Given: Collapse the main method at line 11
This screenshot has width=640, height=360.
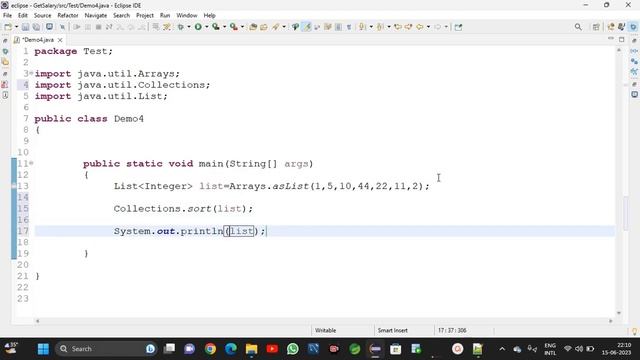Looking at the screenshot, I should (x=31, y=163).
